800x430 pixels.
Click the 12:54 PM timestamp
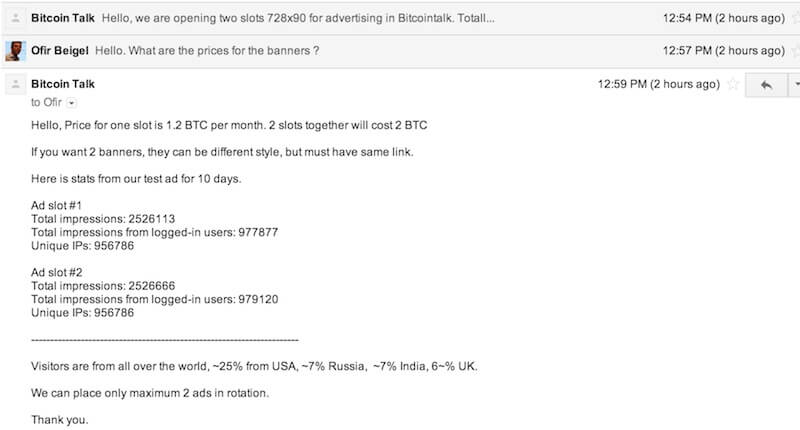pos(723,18)
